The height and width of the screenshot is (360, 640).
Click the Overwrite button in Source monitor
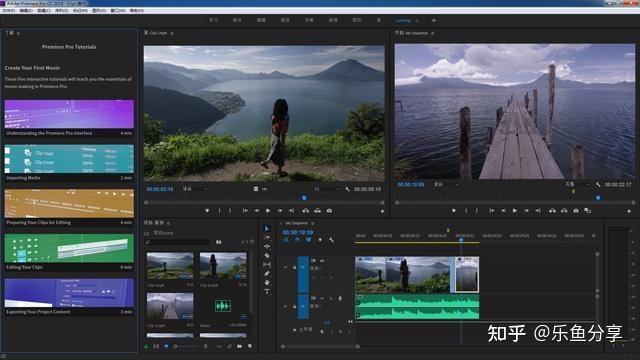pyautogui.click(x=318, y=211)
